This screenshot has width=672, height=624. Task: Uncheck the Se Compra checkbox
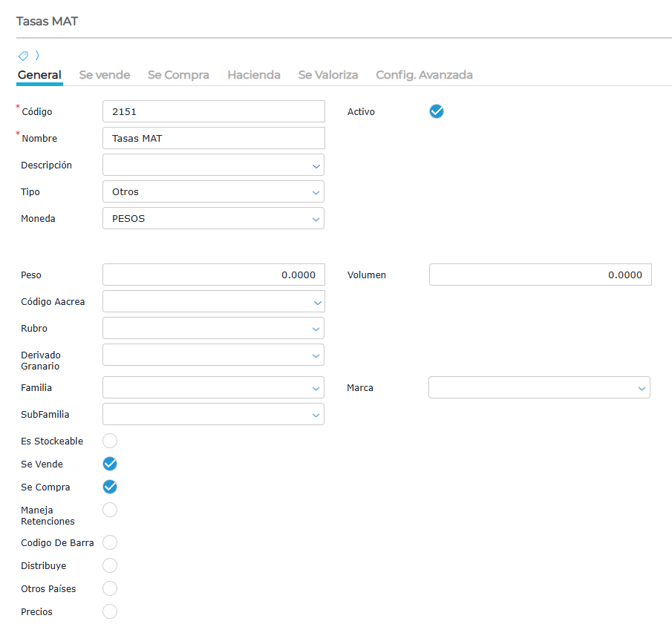110,487
